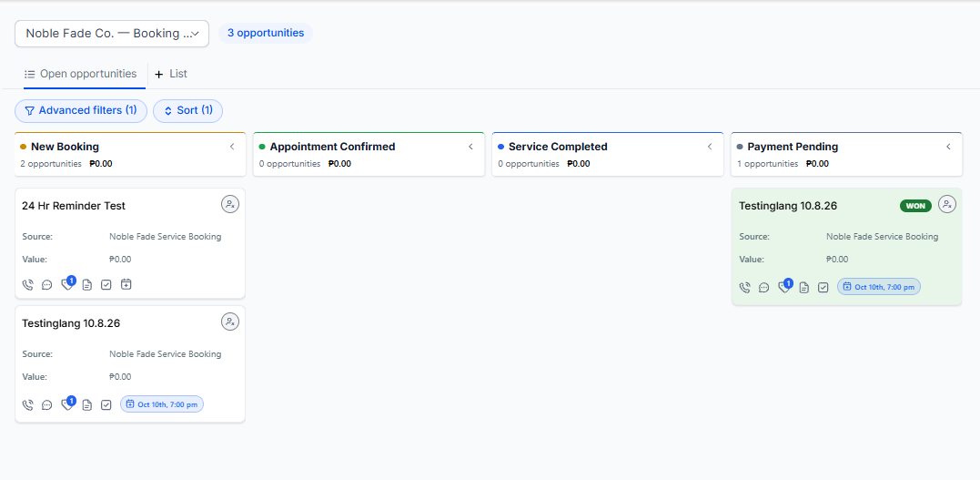Click the 3 opportunities badge
Viewport: 980px width, 480px height.
point(266,33)
